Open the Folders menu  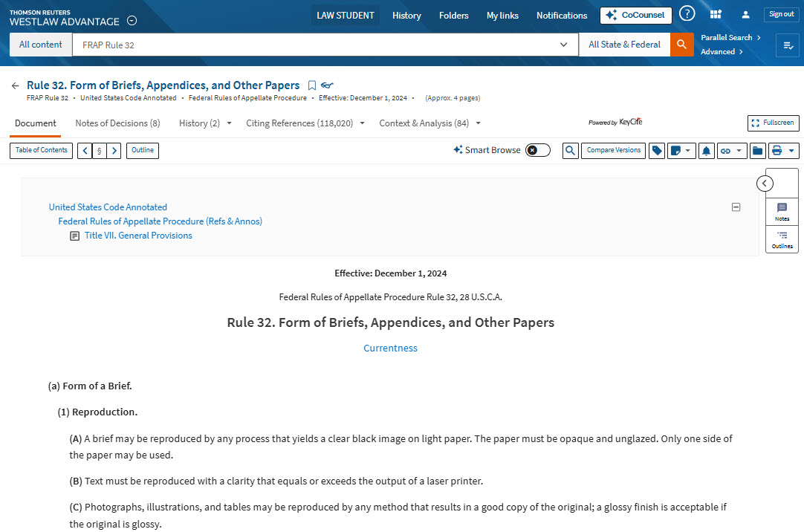click(x=453, y=16)
